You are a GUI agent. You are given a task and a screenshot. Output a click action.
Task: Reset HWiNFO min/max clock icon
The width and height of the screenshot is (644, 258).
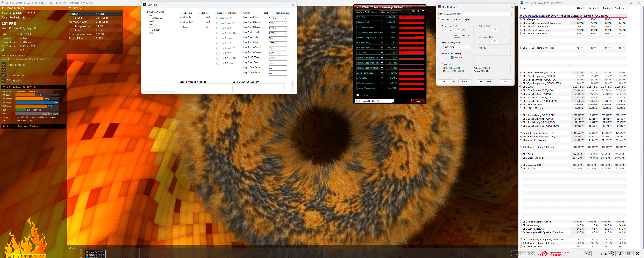coord(612,254)
